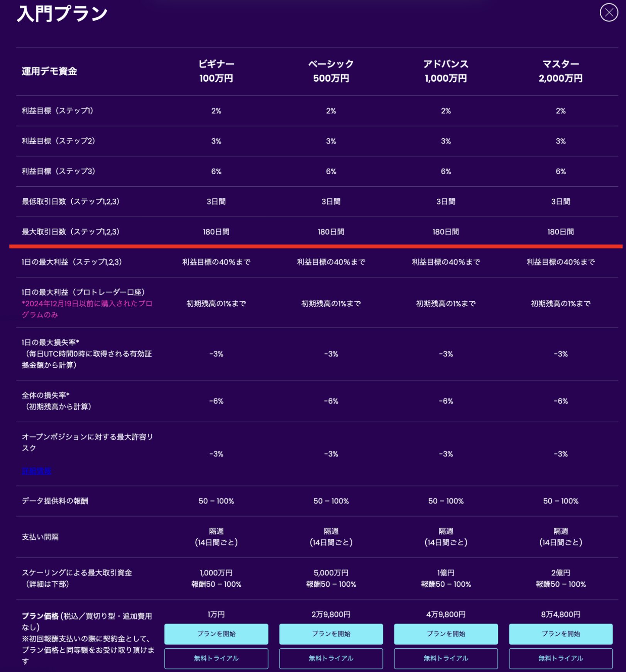
Task: Begin the 無料トライアル for the ビギナー plan
Action: coord(216,658)
